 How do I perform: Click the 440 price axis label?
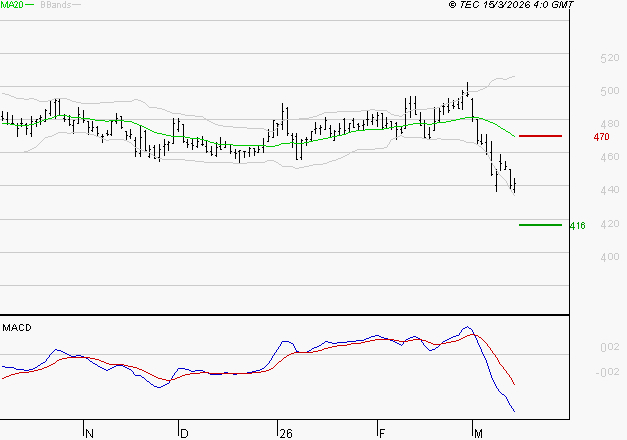point(609,190)
